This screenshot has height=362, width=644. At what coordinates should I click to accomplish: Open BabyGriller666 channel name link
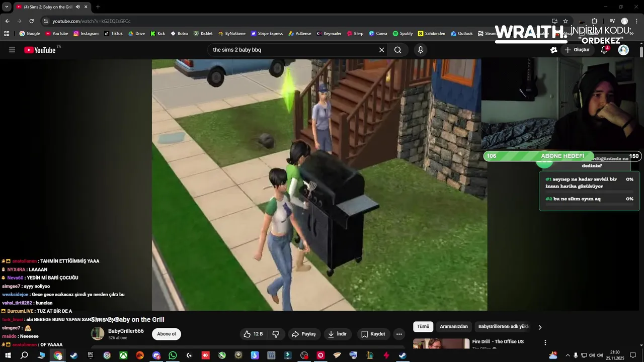[126, 331]
